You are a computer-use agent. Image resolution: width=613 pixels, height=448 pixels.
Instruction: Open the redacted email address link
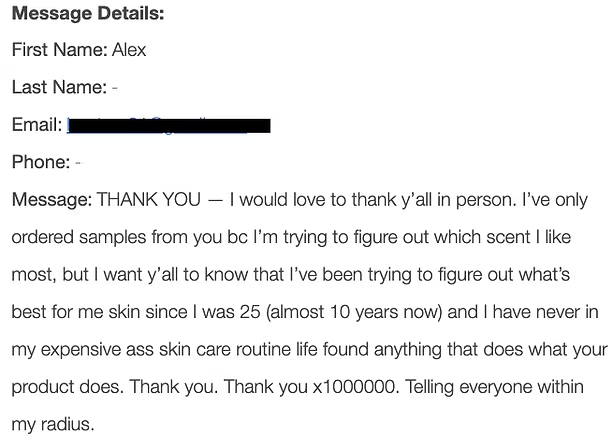168,126
